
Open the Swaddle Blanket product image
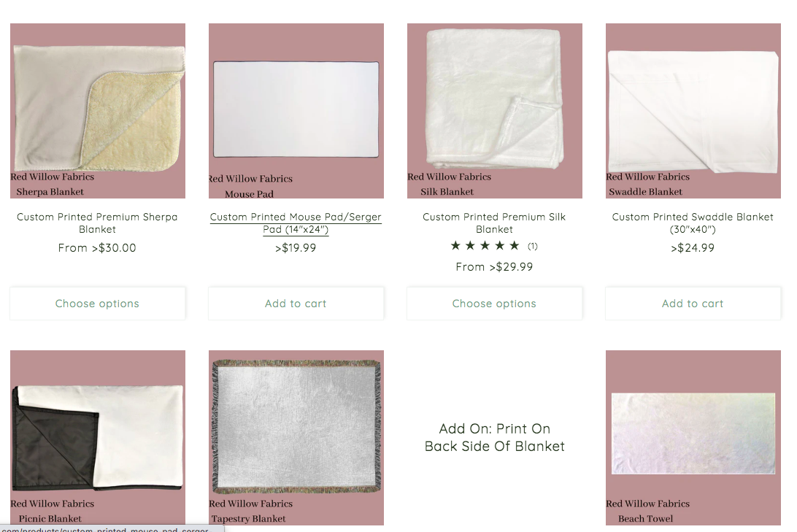(x=693, y=111)
